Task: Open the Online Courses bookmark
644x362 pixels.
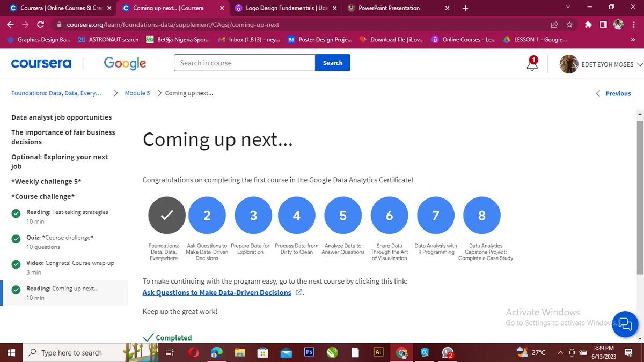Action: 464,39
